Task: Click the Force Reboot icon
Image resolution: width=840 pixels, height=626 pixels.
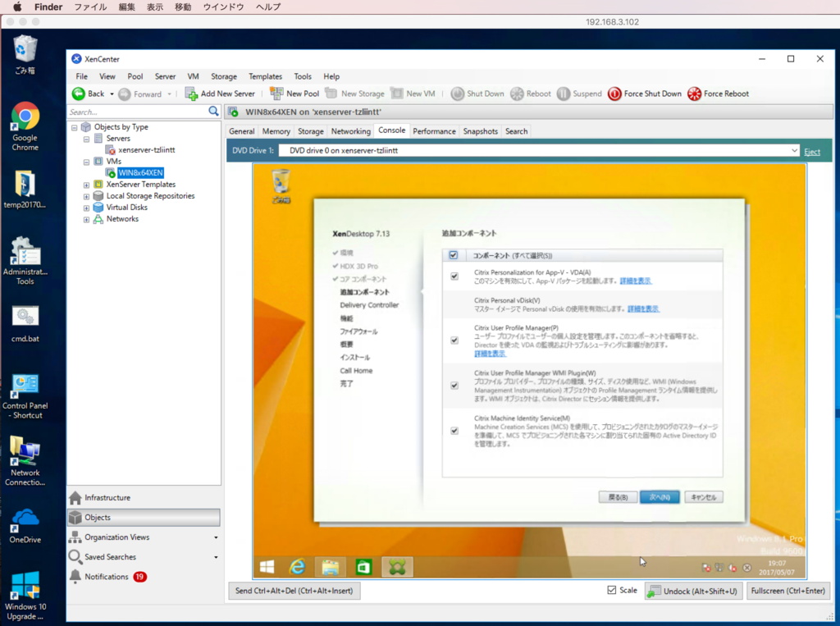Action: [x=694, y=94]
